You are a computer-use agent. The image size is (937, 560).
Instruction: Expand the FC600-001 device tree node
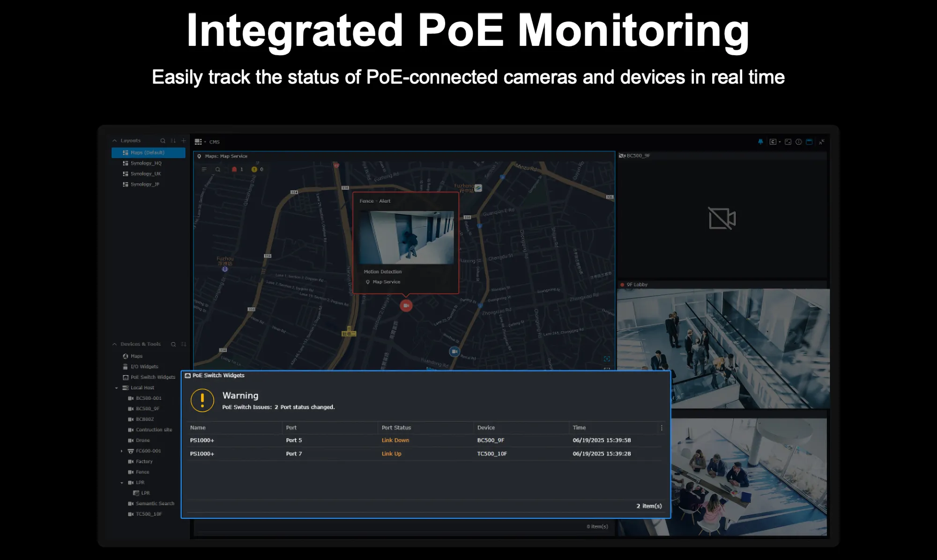121,451
